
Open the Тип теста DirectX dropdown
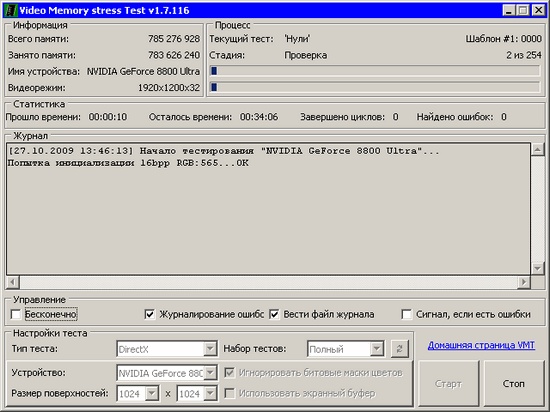[210, 349]
